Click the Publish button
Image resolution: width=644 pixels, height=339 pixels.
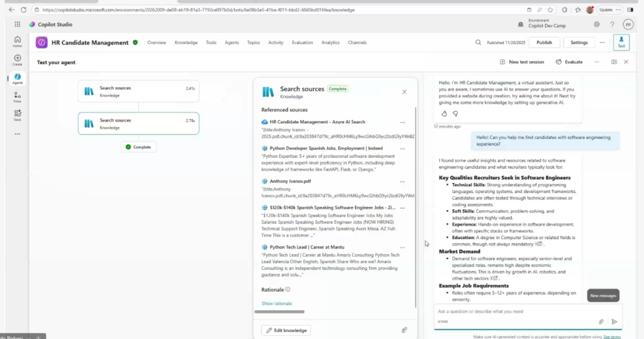click(544, 43)
